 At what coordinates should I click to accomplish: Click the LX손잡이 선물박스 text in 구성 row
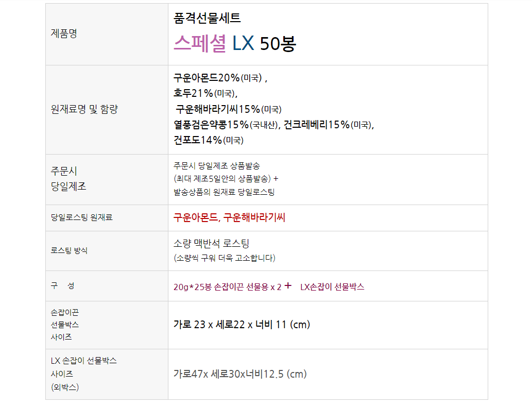pyautogui.click(x=332, y=287)
